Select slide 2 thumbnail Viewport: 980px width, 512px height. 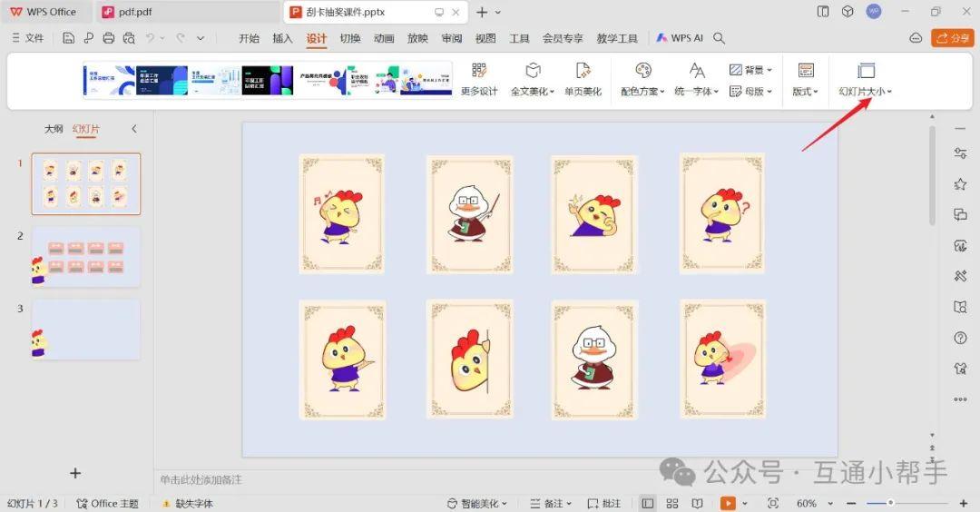point(86,255)
